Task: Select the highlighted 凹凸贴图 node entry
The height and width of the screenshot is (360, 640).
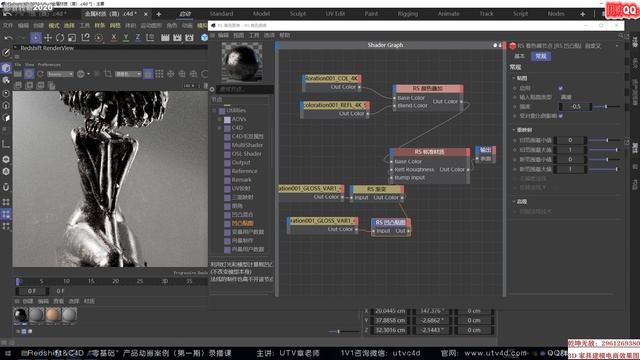Action: click(242, 223)
